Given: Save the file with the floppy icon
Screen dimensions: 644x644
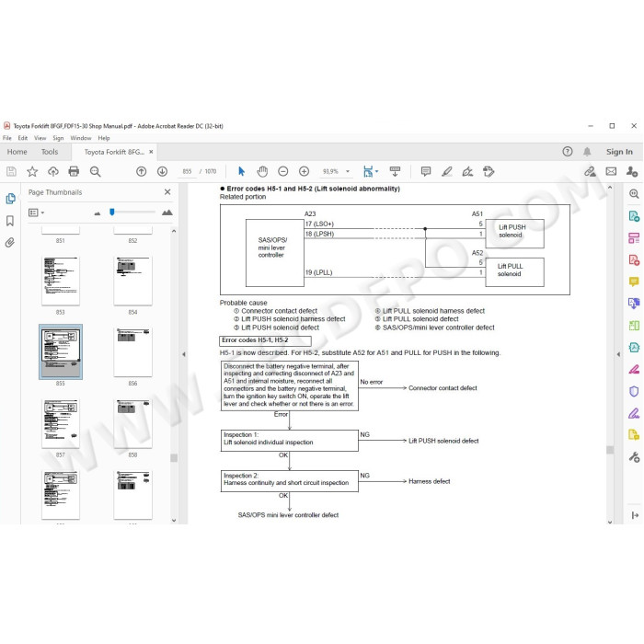Looking at the screenshot, I should click(x=11, y=171).
